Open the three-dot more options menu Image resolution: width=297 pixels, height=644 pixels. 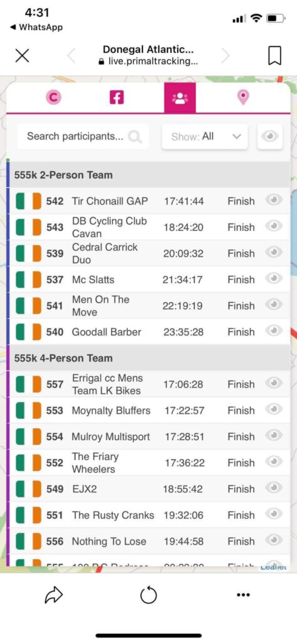tap(243, 595)
